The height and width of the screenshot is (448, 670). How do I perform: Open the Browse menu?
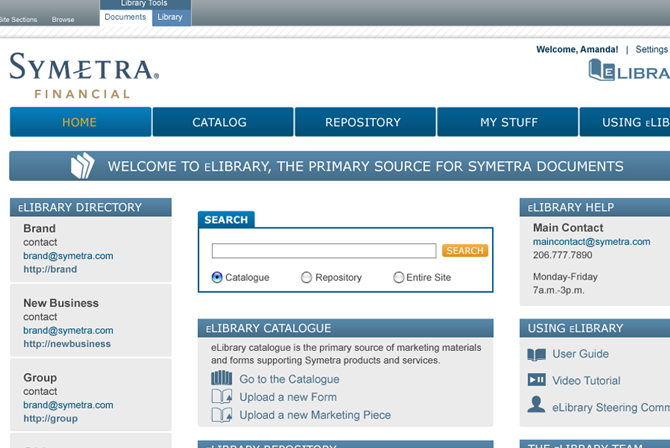click(63, 20)
